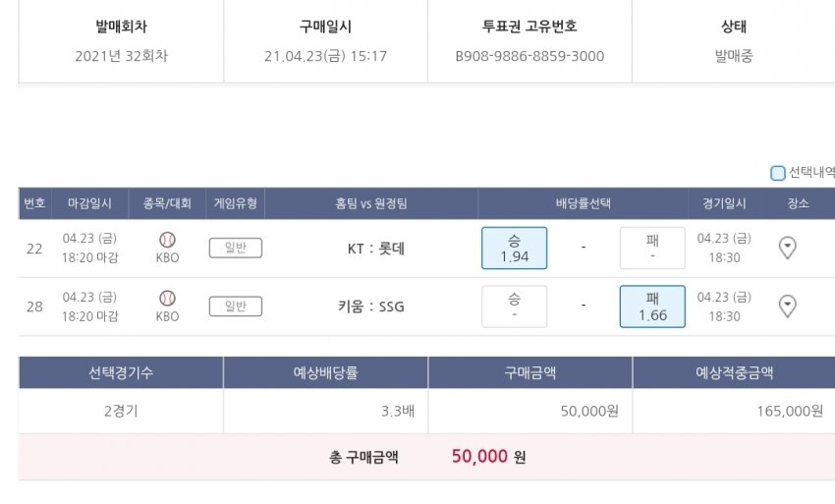Toggle the 선택내역 checkbox

click(778, 173)
